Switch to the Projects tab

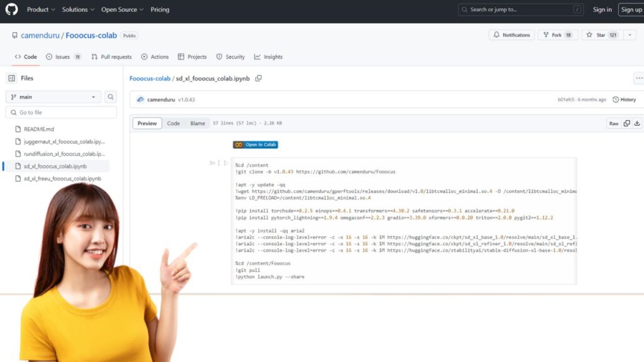click(192, 57)
